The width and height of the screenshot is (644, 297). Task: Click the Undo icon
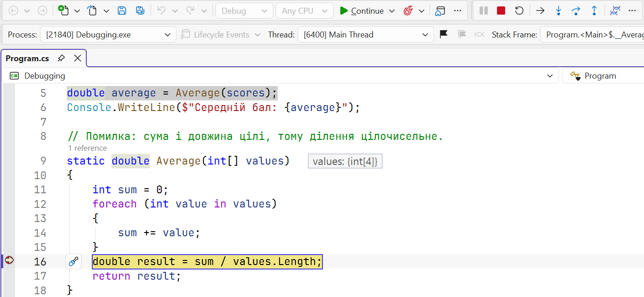pos(161,11)
